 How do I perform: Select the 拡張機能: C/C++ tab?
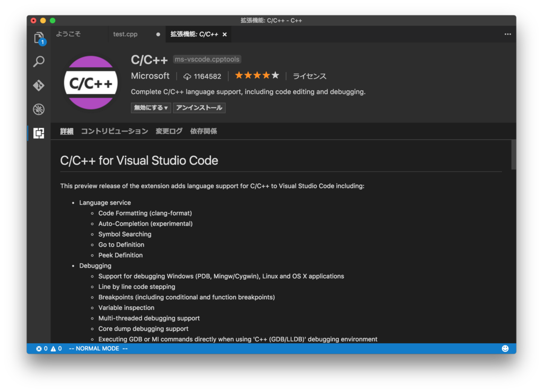pos(194,34)
